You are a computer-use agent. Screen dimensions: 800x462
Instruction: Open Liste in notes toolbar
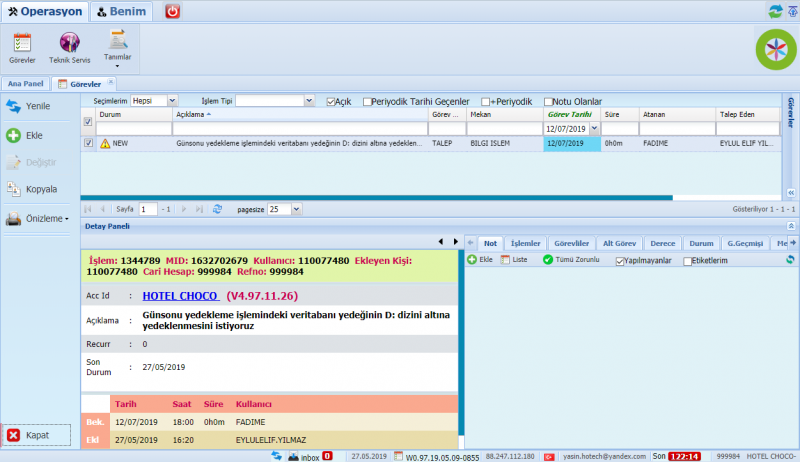514,260
